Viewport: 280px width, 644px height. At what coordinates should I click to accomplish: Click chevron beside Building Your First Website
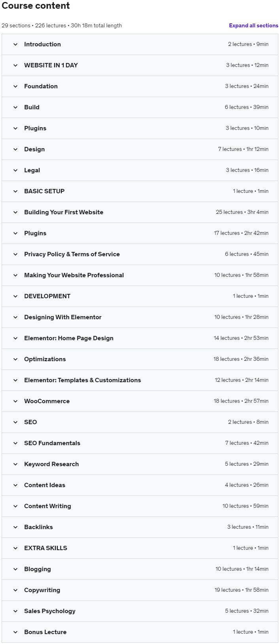[x=15, y=212]
